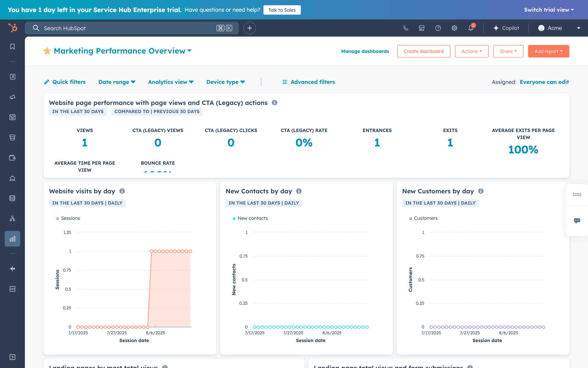The height and width of the screenshot is (368, 588).
Task: Open the Commerce wallet sidebar icon
Action: click(12, 158)
